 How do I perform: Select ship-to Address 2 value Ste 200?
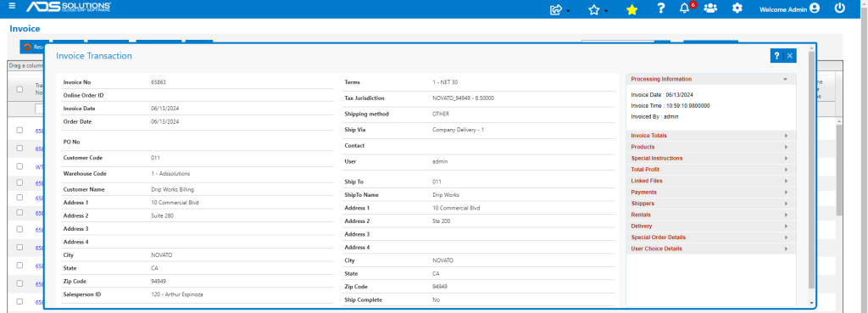point(441,221)
